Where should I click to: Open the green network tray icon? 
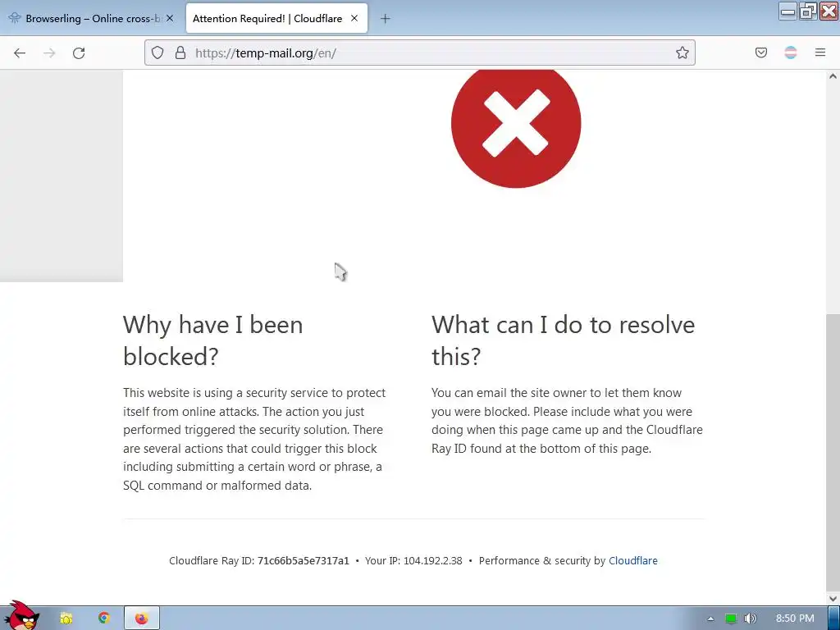click(x=731, y=619)
